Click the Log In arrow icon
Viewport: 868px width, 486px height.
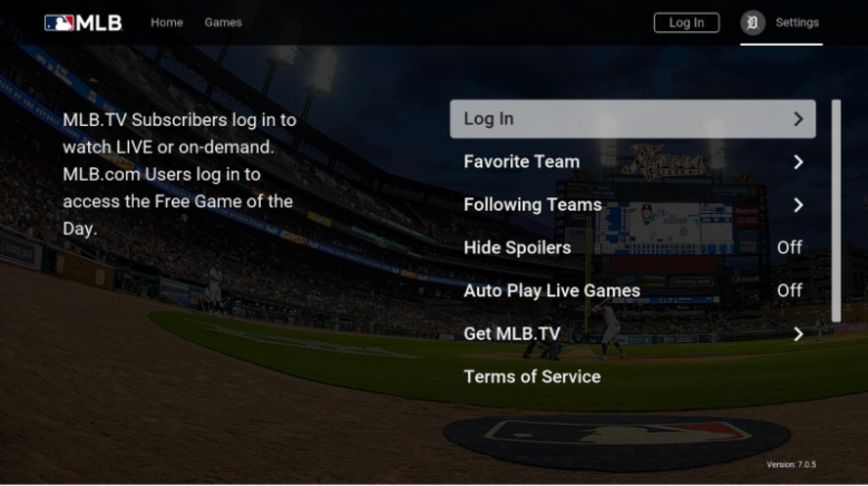point(800,119)
